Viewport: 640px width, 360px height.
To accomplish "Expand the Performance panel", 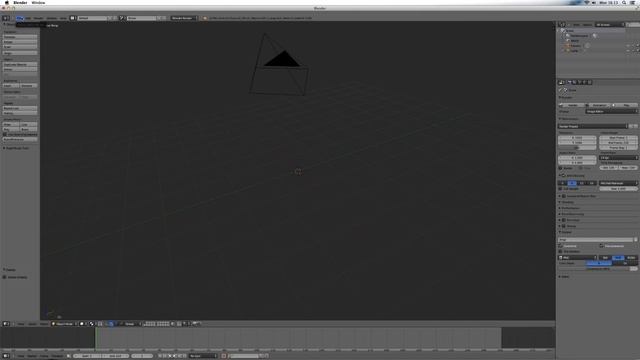I will point(571,208).
